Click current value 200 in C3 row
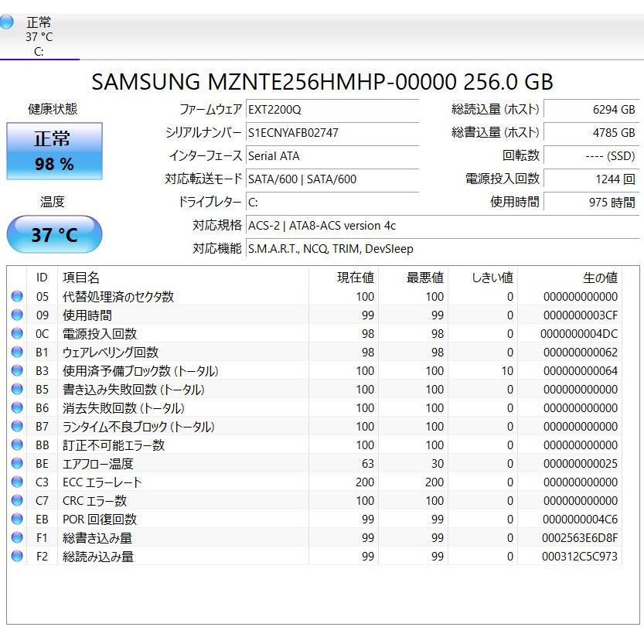Viewport: 644px width, 644px height. click(365, 482)
